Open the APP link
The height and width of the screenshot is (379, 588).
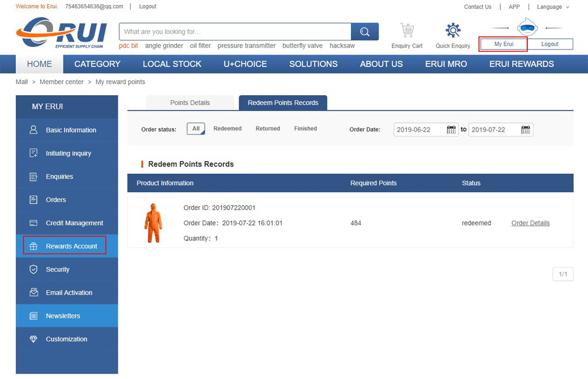point(514,6)
